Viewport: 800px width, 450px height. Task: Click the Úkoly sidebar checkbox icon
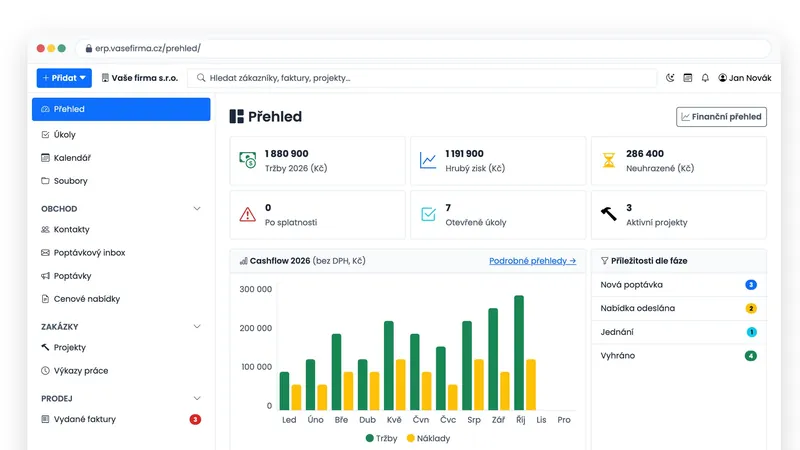coord(45,135)
